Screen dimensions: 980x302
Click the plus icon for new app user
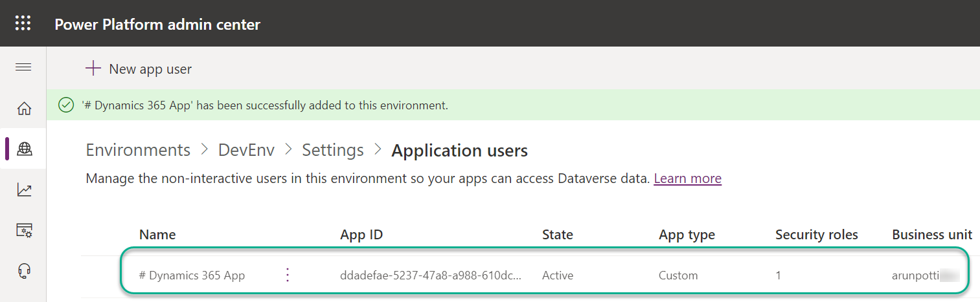tap(94, 69)
